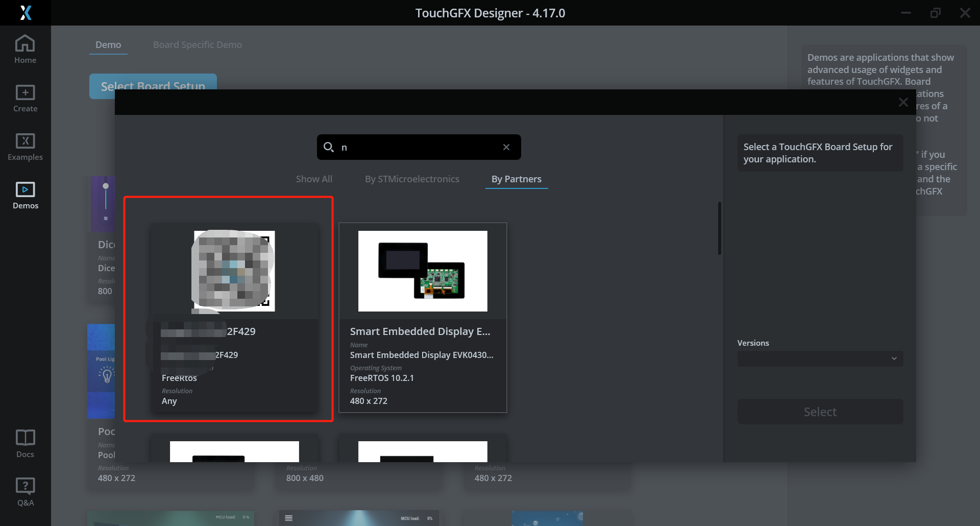Click the Demos icon in the left sidebar

[25, 194]
